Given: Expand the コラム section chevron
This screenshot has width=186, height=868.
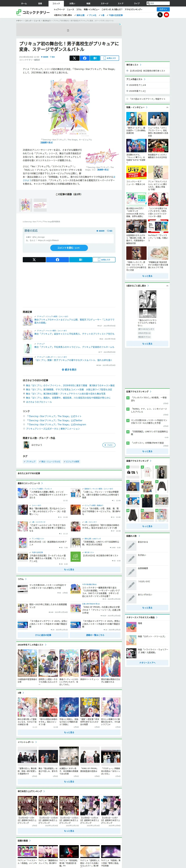Looking at the screenshot, I should (x=26, y=579).
